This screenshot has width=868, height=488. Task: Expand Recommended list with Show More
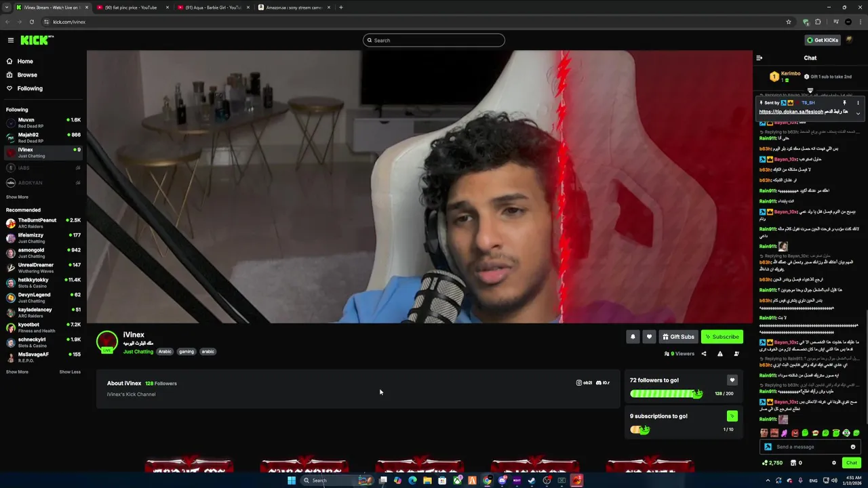point(17,371)
